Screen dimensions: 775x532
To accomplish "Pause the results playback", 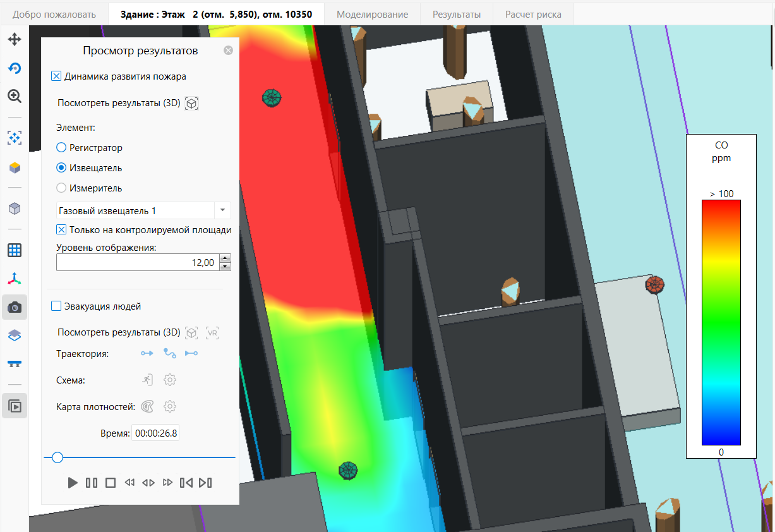I will (x=92, y=483).
